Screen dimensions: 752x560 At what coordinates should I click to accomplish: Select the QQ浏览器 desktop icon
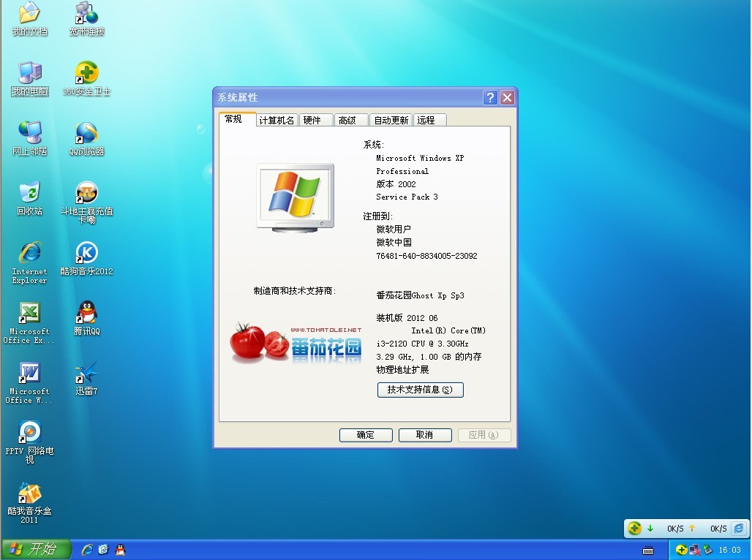[87, 133]
